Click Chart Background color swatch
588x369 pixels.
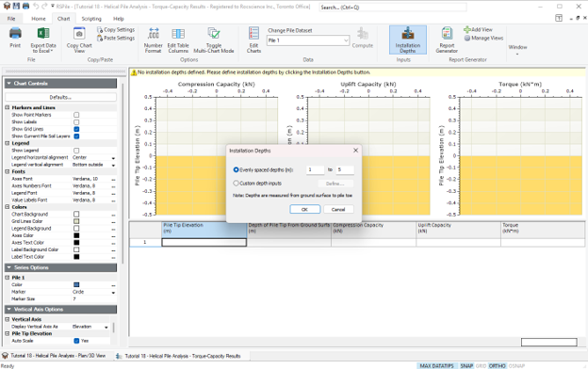(76, 215)
